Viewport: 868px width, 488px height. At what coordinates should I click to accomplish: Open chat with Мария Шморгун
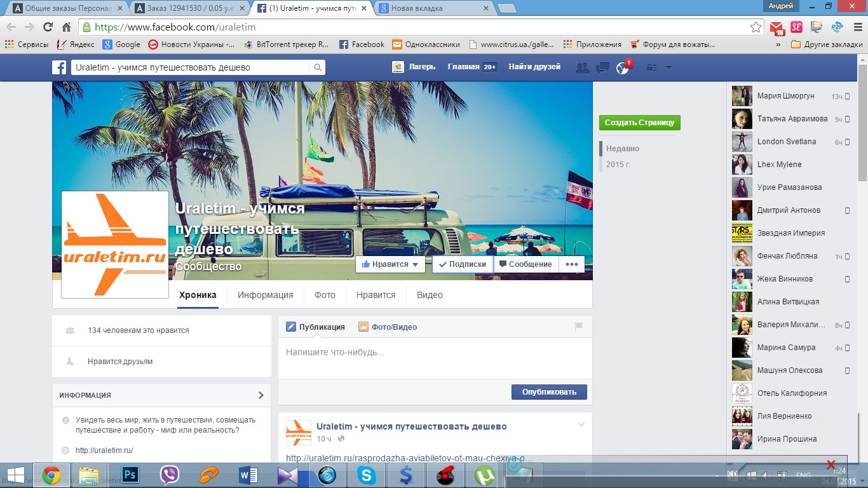pyautogui.click(x=790, y=96)
